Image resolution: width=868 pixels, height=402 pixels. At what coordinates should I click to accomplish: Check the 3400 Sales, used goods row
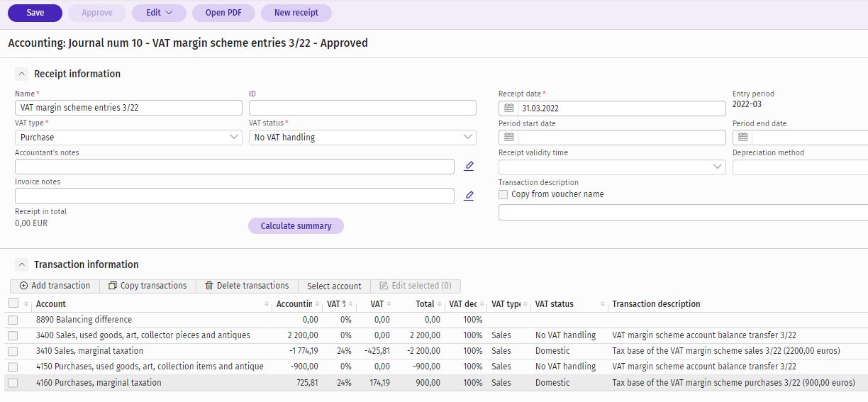pyautogui.click(x=13, y=335)
